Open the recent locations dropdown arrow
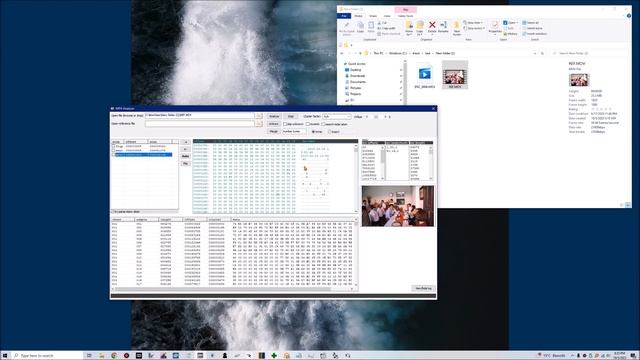640x360 pixels. [x=355, y=53]
